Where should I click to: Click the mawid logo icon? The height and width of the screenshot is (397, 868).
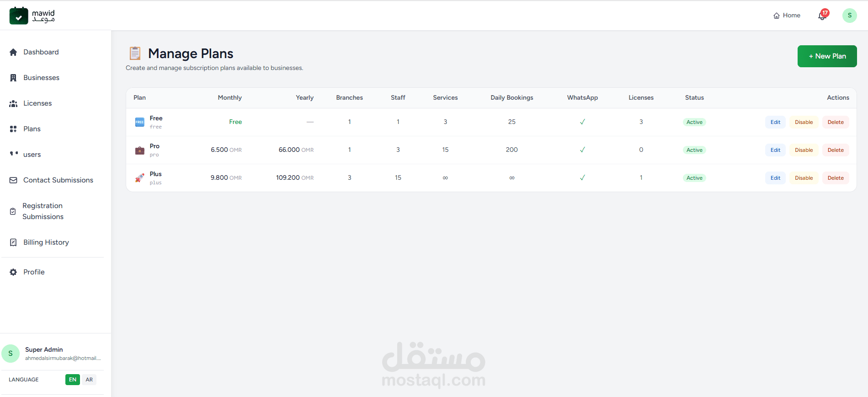click(x=19, y=16)
